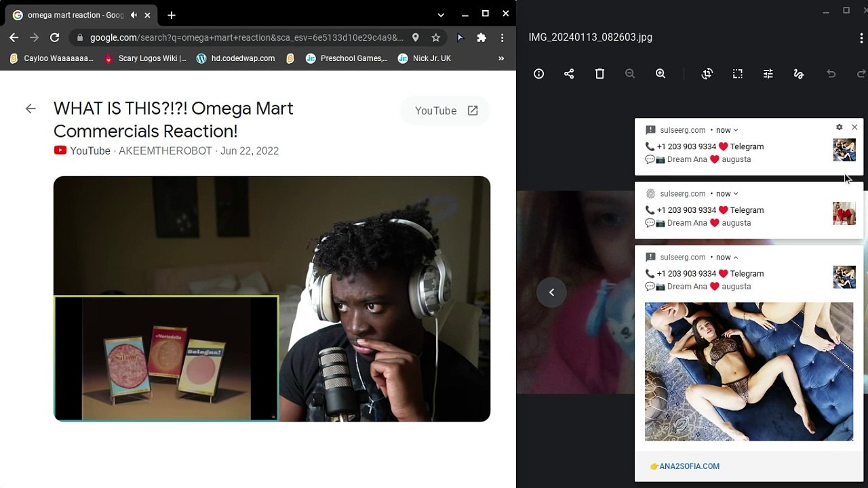Screen dimensions: 868x488
Task: Open the Gallery annotate draw tool
Action: point(799,74)
